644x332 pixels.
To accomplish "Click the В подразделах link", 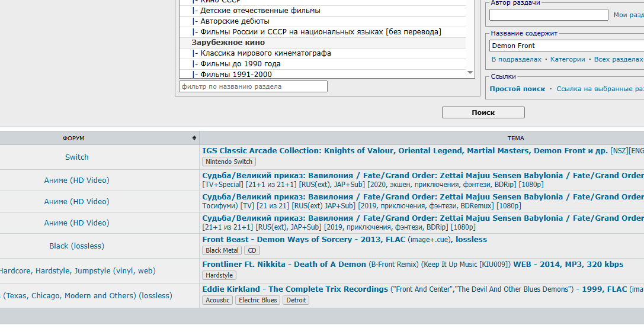I will [x=516, y=60].
